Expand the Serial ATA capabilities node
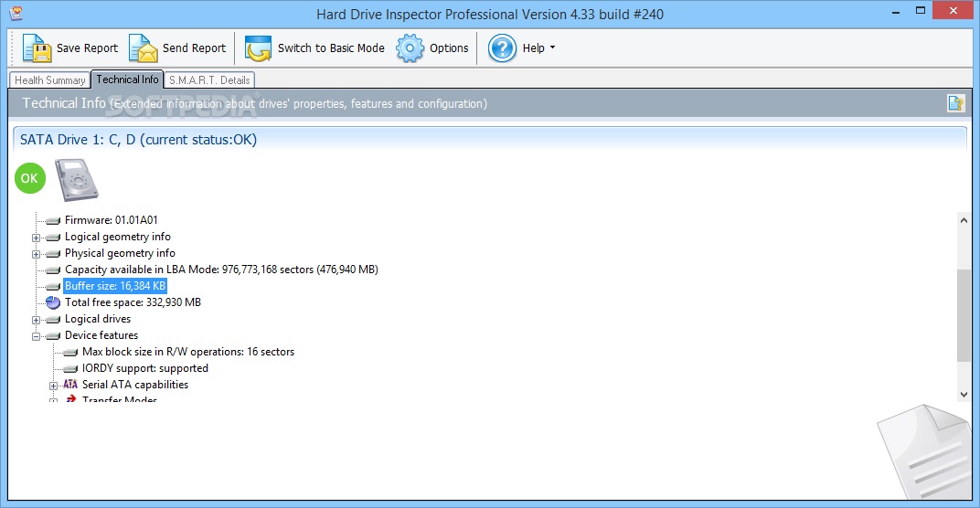The image size is (980, 508). point(53,386)
